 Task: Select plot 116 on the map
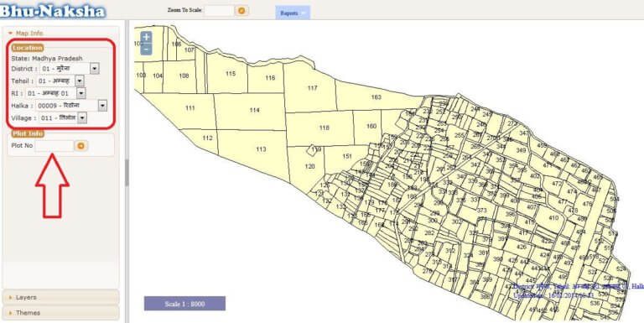[270, 78]
